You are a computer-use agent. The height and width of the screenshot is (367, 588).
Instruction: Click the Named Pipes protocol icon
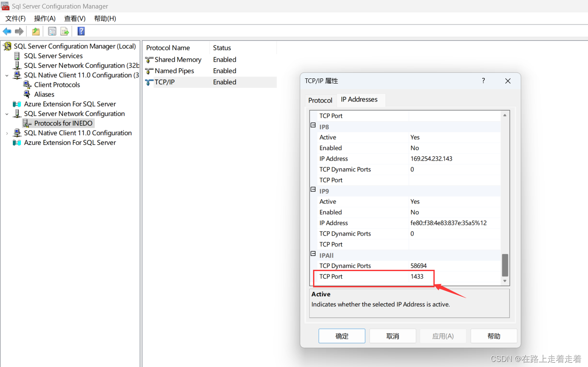click(149, 71)
